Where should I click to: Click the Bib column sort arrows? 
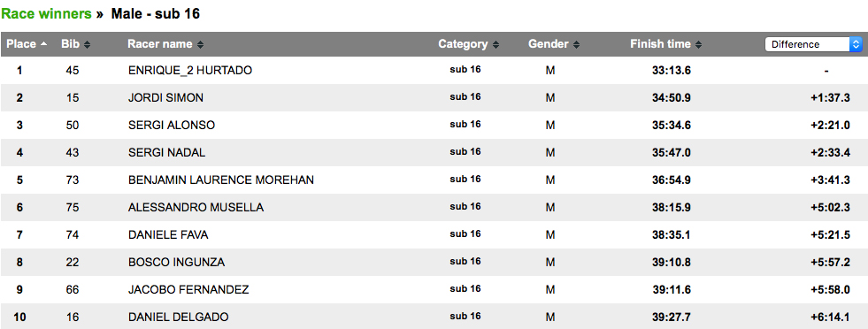tap(87, 44)
